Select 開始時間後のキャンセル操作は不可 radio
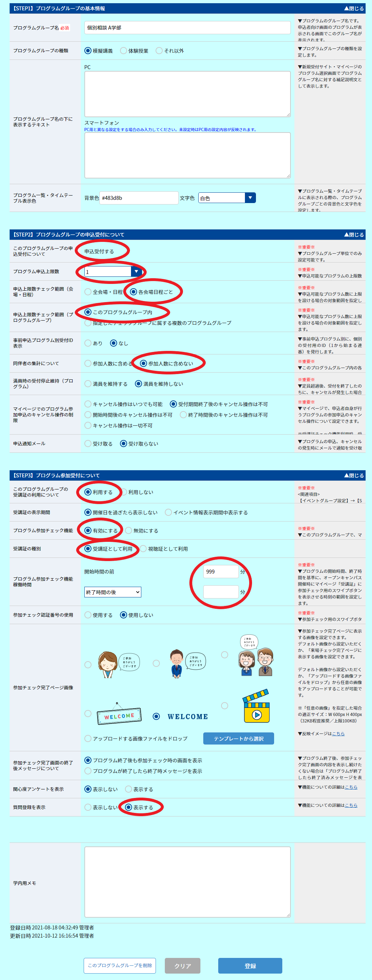The image size is (372, 980). (x=88, y=415)
